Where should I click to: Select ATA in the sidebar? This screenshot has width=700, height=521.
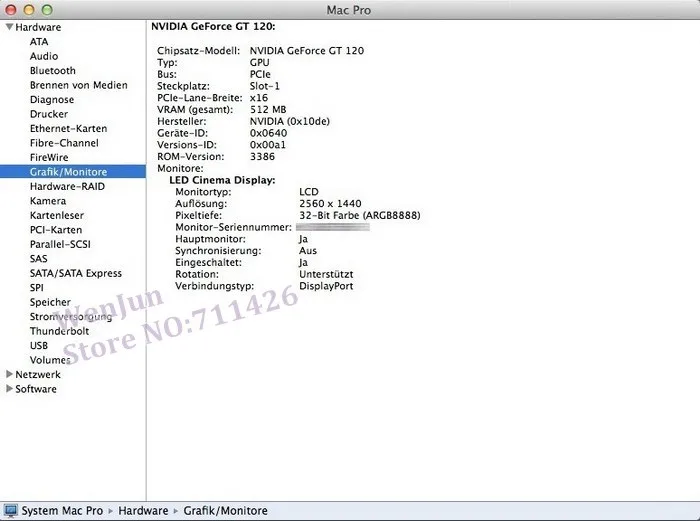(x=39, y=42)
